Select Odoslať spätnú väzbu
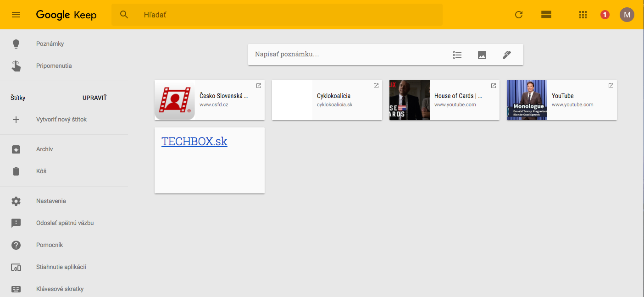 [x=64, y=223]
